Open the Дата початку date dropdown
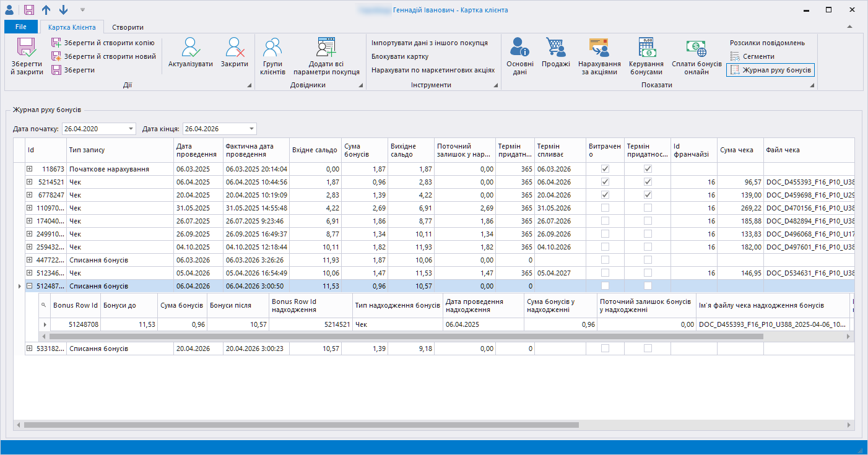868x455 pixels. tap(131, 129)
